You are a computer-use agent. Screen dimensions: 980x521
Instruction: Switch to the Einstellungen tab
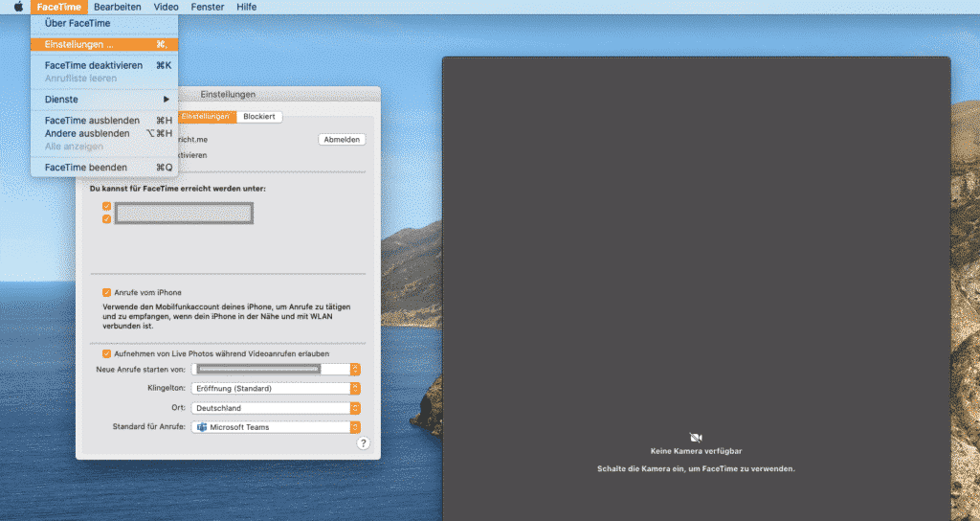[x=207, y=116]
